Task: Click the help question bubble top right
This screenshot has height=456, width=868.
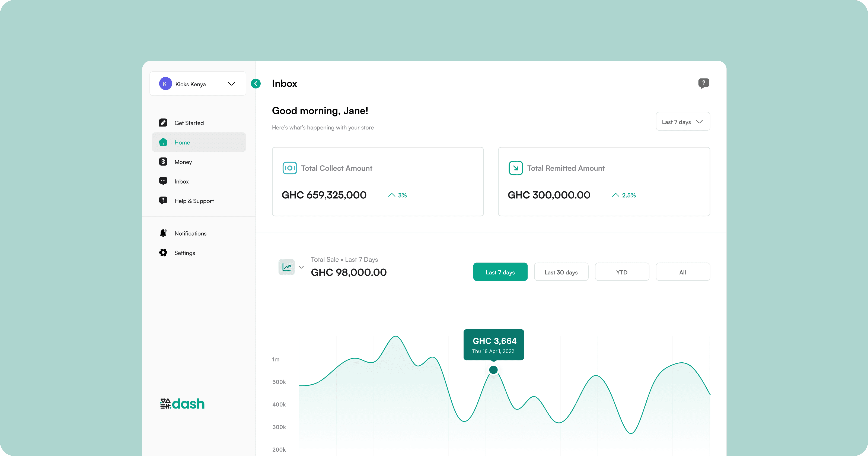Action: click(704, 83)
